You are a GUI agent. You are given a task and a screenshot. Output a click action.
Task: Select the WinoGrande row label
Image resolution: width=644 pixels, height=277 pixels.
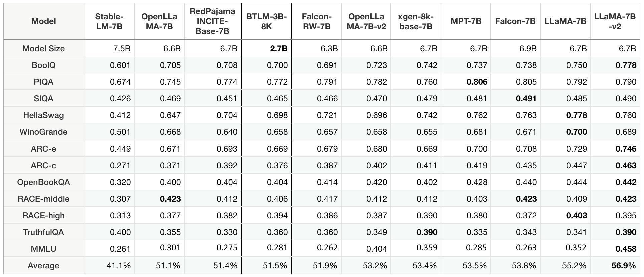pyautogui.click(x=44, y=132)
